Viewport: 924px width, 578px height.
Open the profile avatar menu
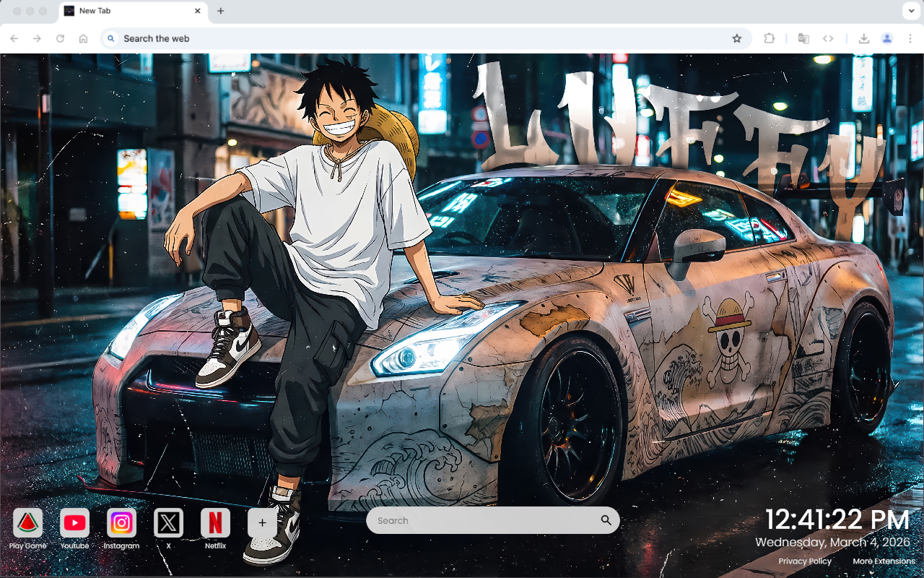(887, 38)
